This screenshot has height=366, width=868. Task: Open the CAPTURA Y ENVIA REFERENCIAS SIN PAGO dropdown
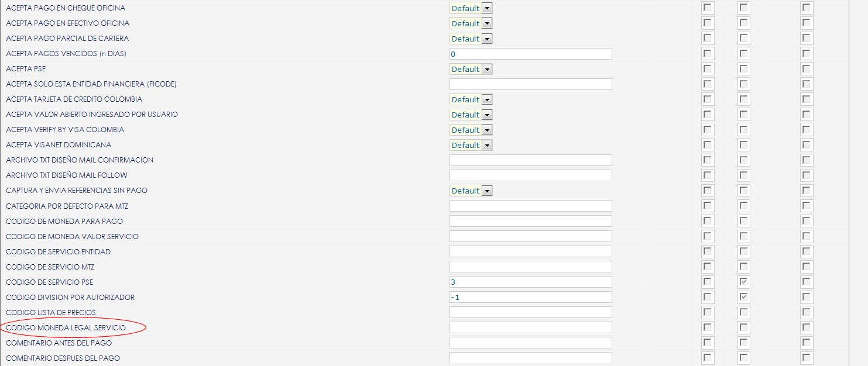(x=471, y=191)
